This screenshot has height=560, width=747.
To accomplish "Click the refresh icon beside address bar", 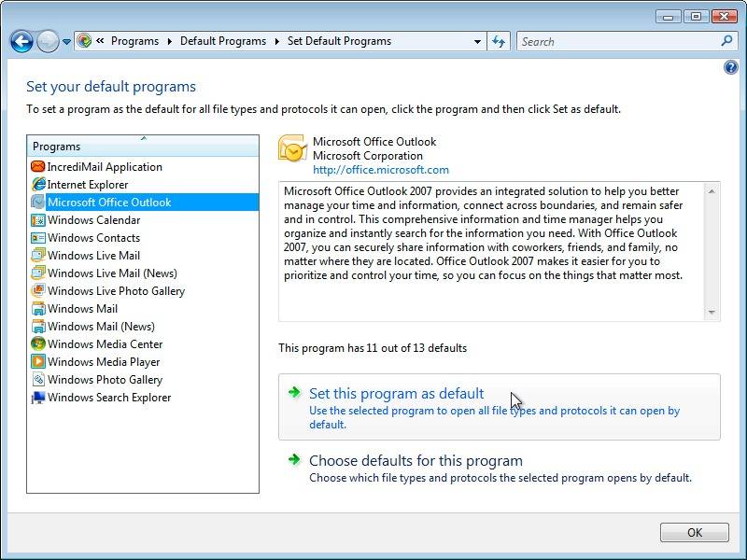I will click(x=499, y=41).
